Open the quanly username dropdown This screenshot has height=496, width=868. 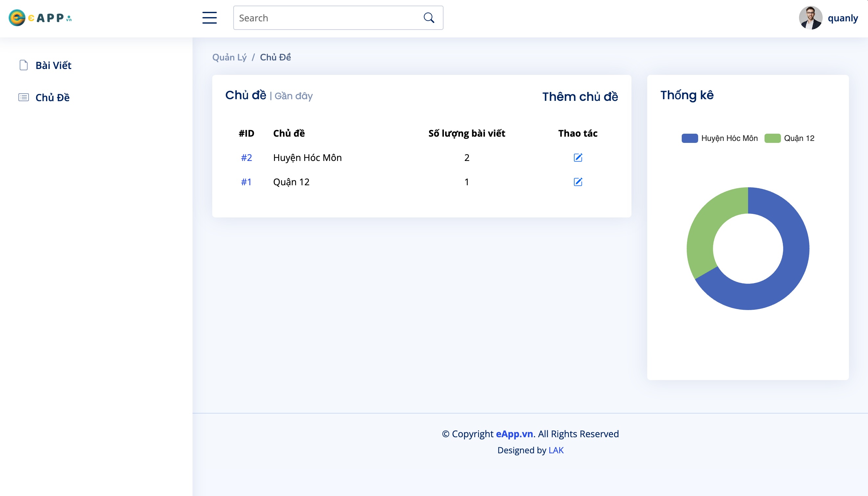[842, 18]
